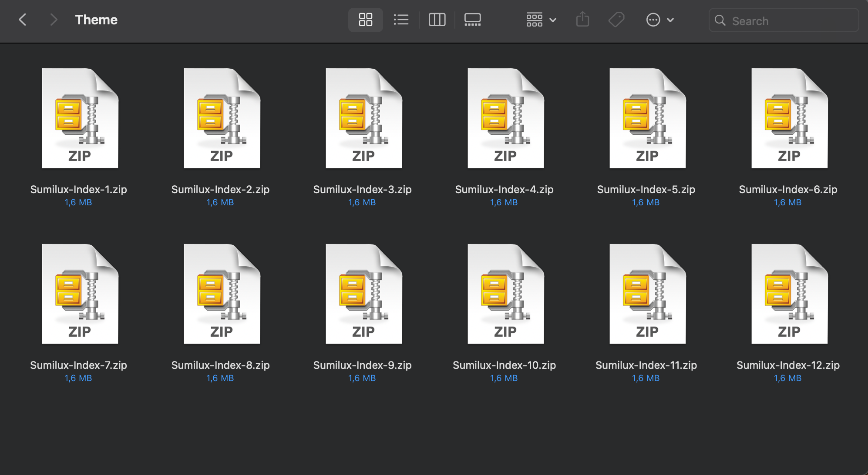Image resolution: width=868 pixels, height=475 pixels.
Task: Go forward with the right chevron
Action: 54,20
